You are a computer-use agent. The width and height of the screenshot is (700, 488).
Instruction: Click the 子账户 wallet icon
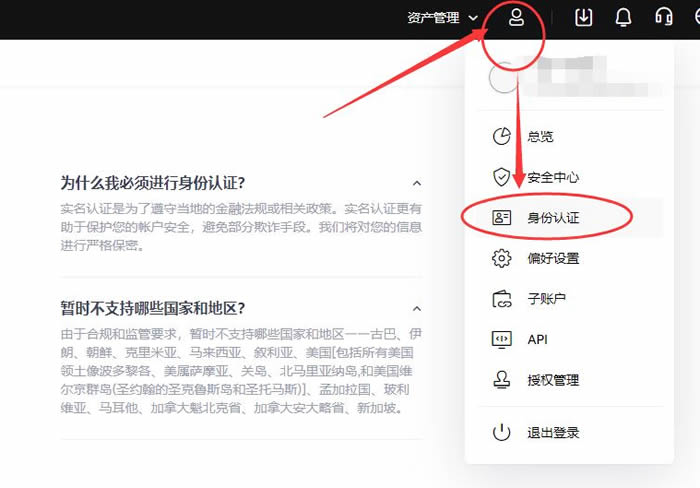click(502, 299)
